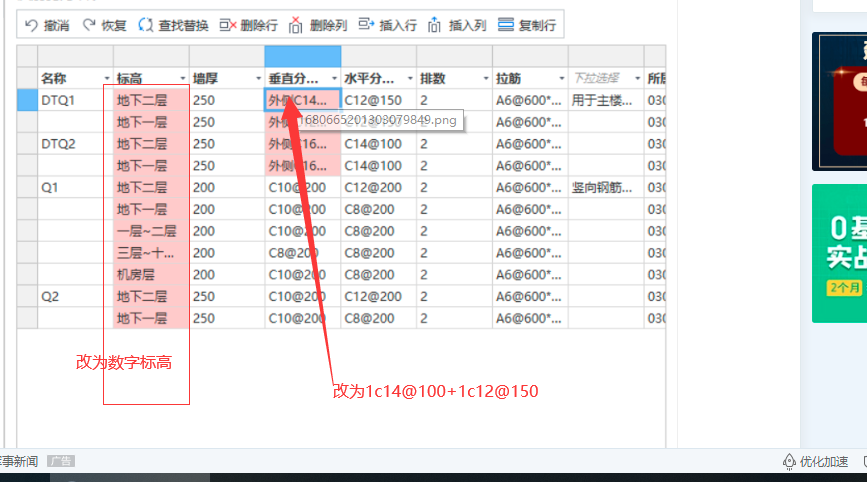Select the DTQ1 name cell
Viewport: 867px width, 482px height.
pyautogui.click(x=75, y=101)
